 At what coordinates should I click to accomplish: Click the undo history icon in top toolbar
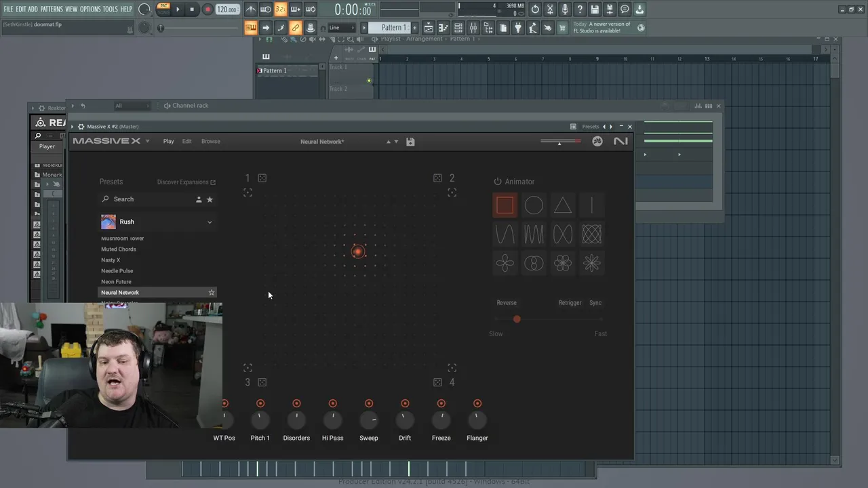pos(535,9)
